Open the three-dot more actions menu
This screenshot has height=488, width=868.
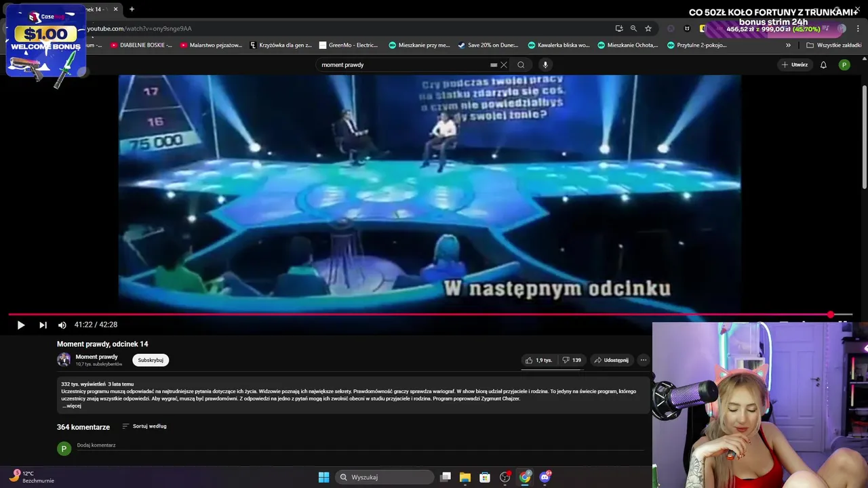[644, 360]
